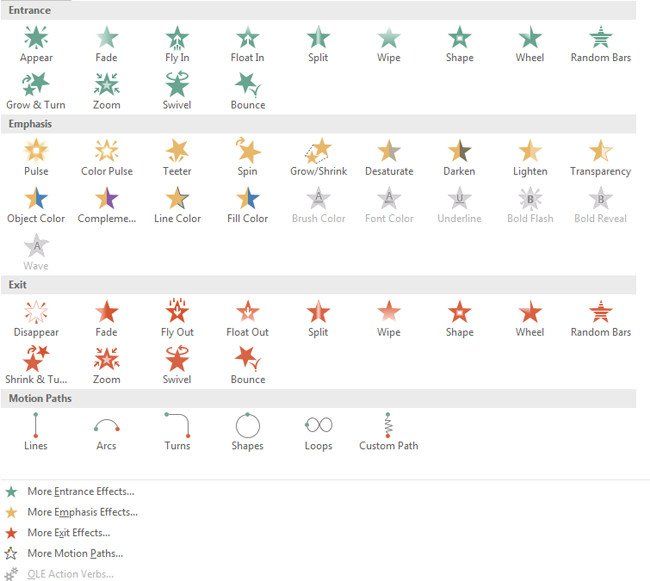Select the Loops motion path

pos(318,432)
